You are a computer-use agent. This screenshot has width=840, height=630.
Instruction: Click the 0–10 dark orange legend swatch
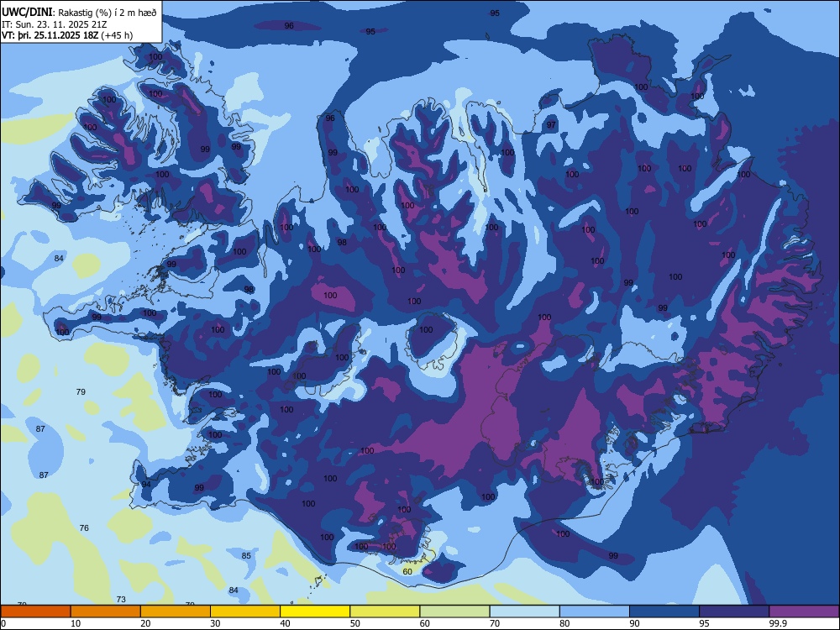[x=35, y=612]
